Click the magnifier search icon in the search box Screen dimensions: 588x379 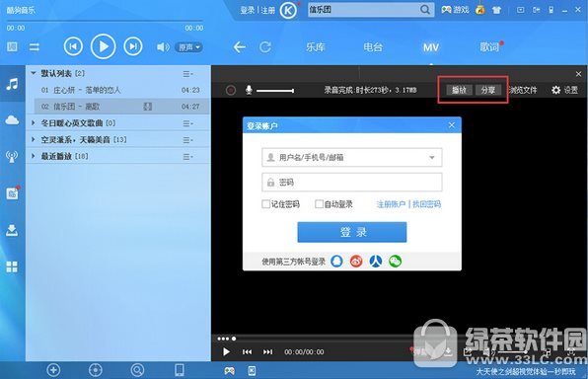coord(425,10)
